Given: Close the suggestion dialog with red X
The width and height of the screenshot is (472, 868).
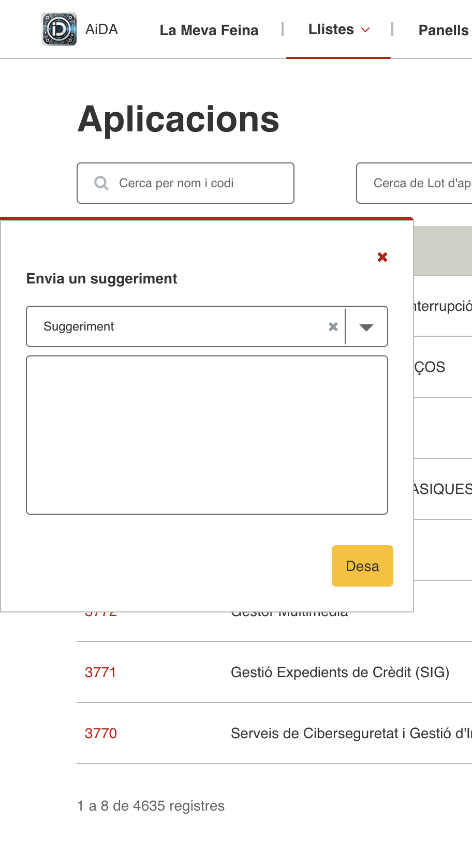Looking at the screenshot, I should tap(382, 257).
